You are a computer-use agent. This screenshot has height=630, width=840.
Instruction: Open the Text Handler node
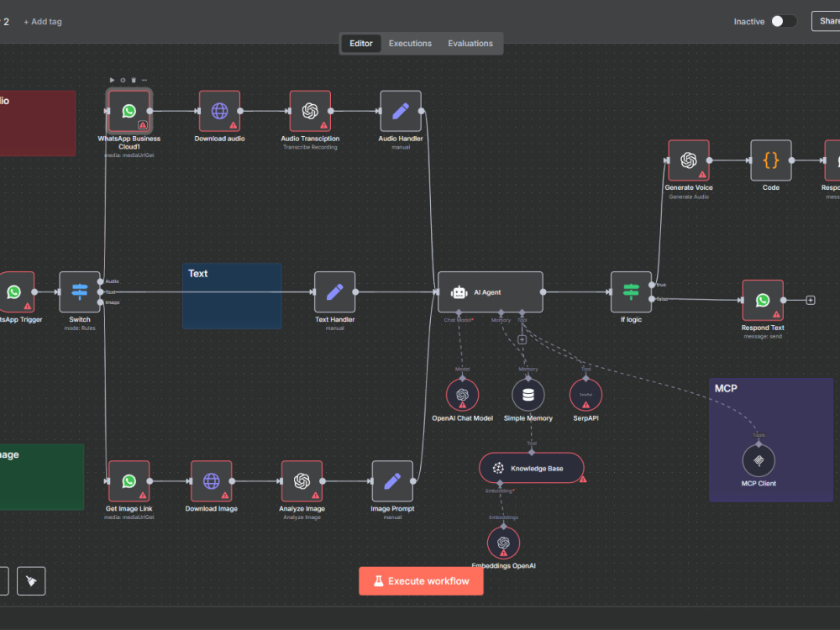335,292
